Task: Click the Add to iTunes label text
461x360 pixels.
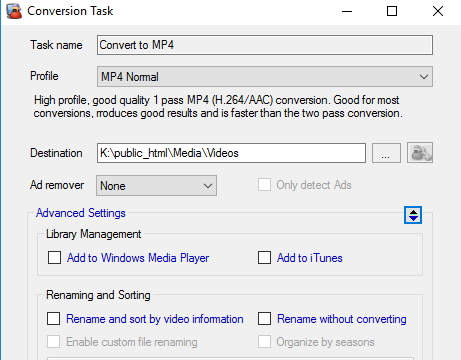Action: (310, 258)
